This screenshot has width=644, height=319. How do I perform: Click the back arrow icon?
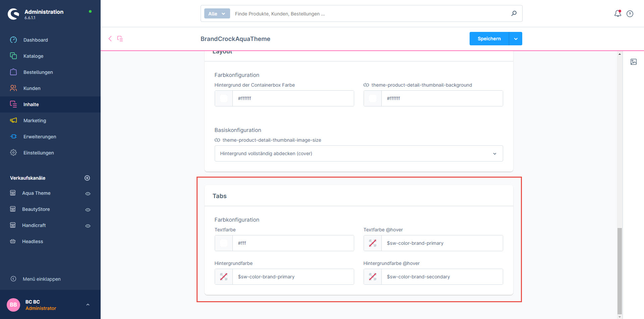click(110, 39)
